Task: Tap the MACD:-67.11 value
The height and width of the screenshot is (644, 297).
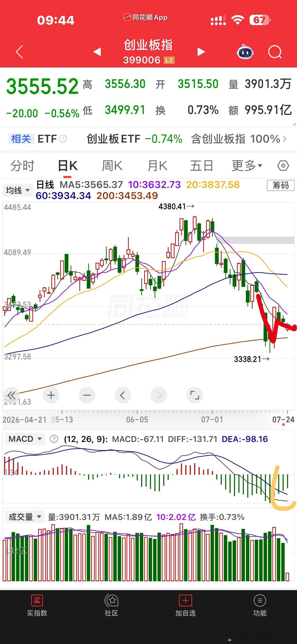Action: [138, 439]
